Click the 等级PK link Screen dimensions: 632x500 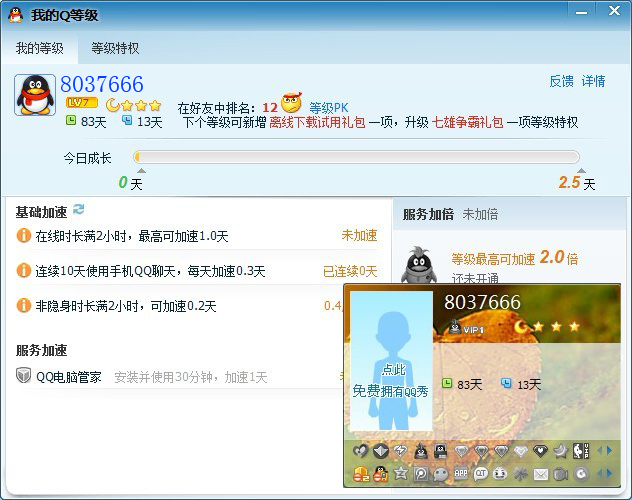[328, 108]
